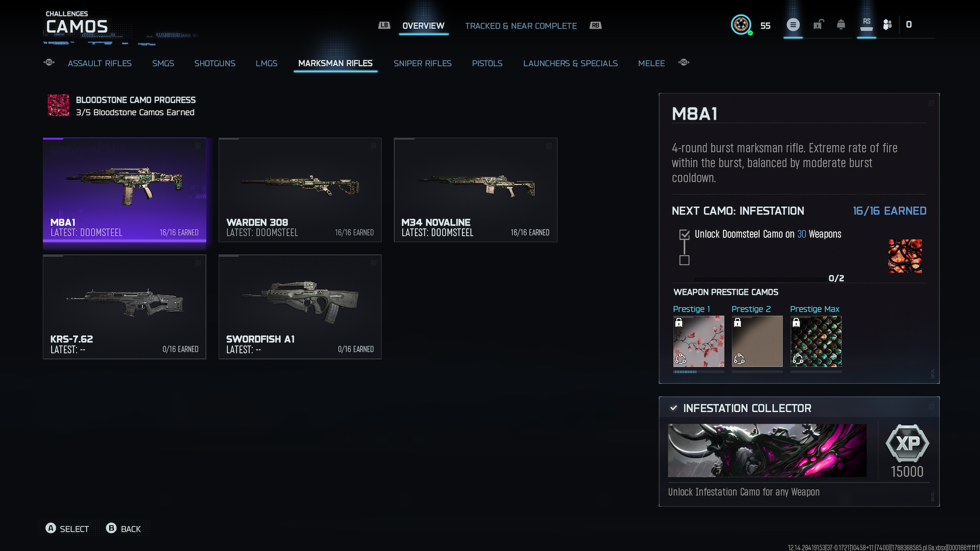Open the Launchers & Specials category
980x551 pixels.
pos(570,63)
